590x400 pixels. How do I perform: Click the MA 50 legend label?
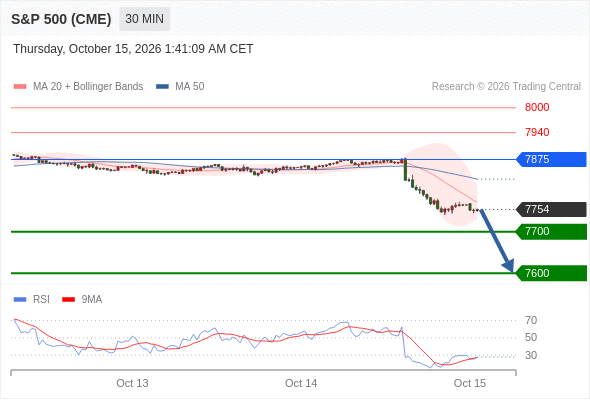pyautogui.click(x=190, y=87)
